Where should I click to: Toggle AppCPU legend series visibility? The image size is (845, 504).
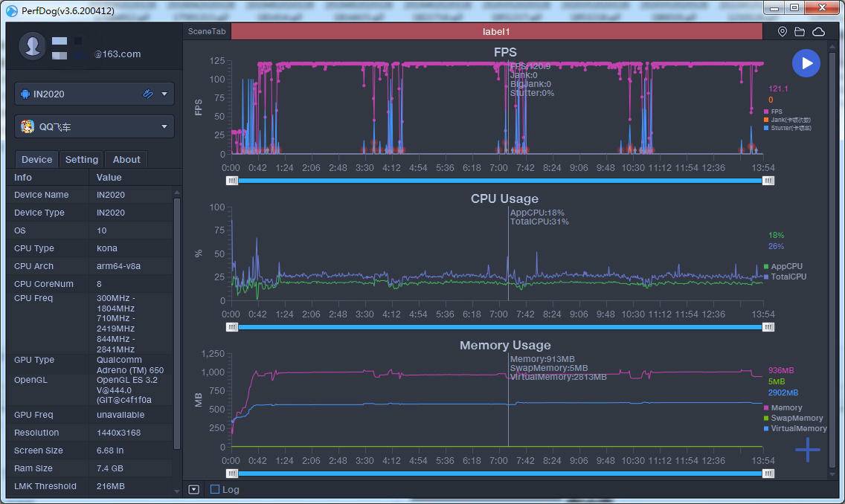click(783, 266)
